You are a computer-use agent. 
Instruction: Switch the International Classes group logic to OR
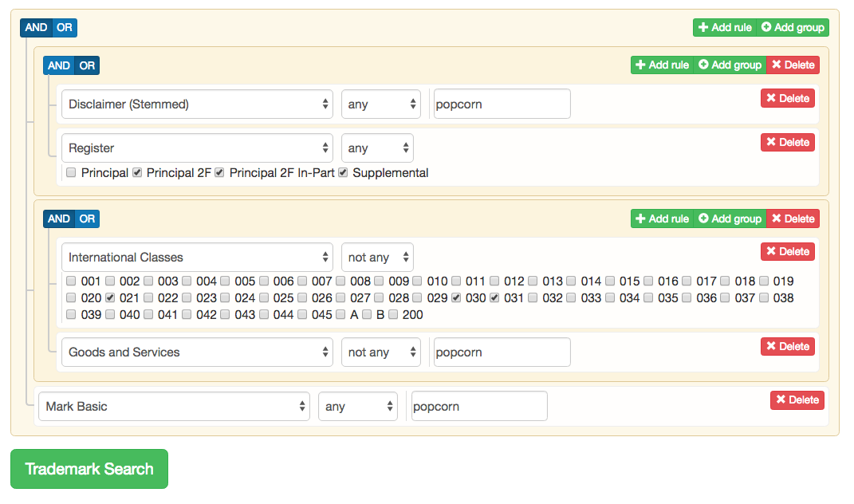(87, 218)
